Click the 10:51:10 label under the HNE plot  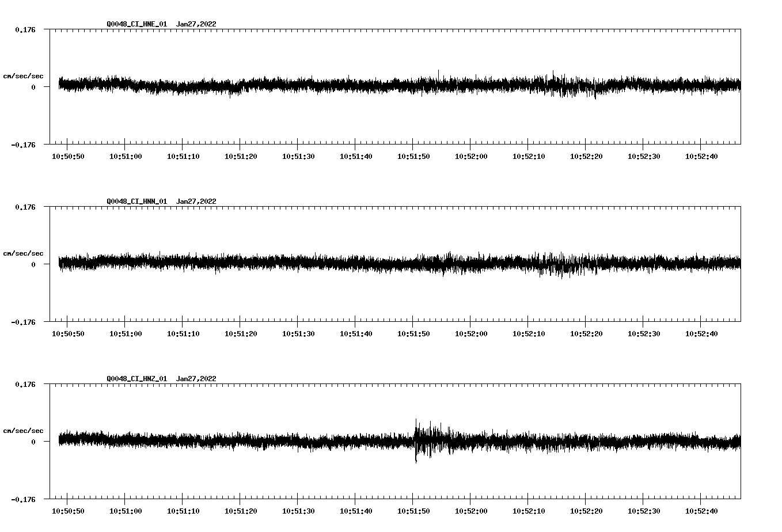(x=183, y=157)
